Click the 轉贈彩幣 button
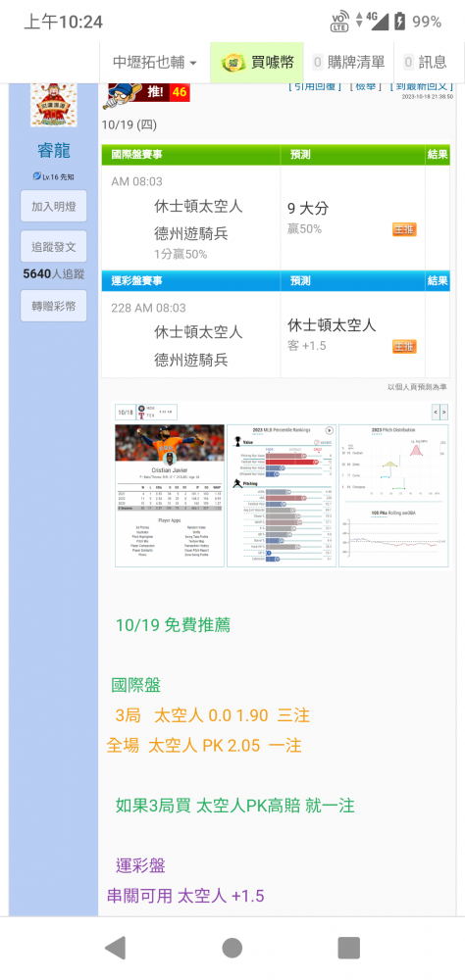 (54, 306)
